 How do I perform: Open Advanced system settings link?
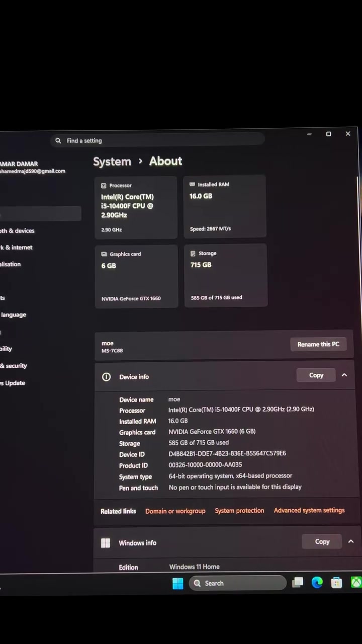(309, 510)
